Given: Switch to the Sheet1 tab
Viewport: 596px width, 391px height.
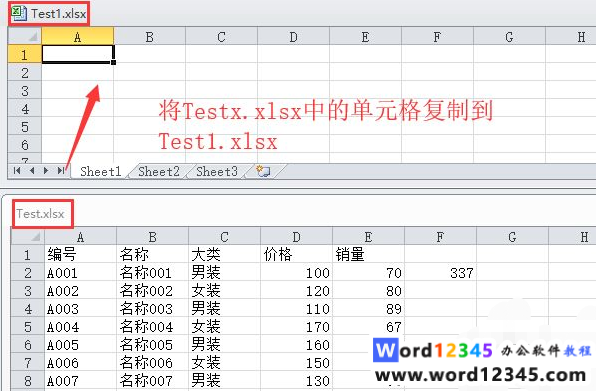Looking at the screenshot, I should coord(100,171).
